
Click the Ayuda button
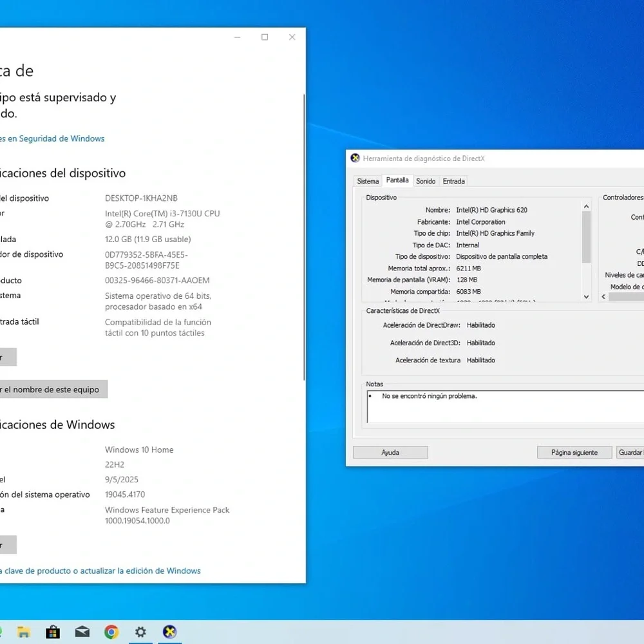pos(390,452)
